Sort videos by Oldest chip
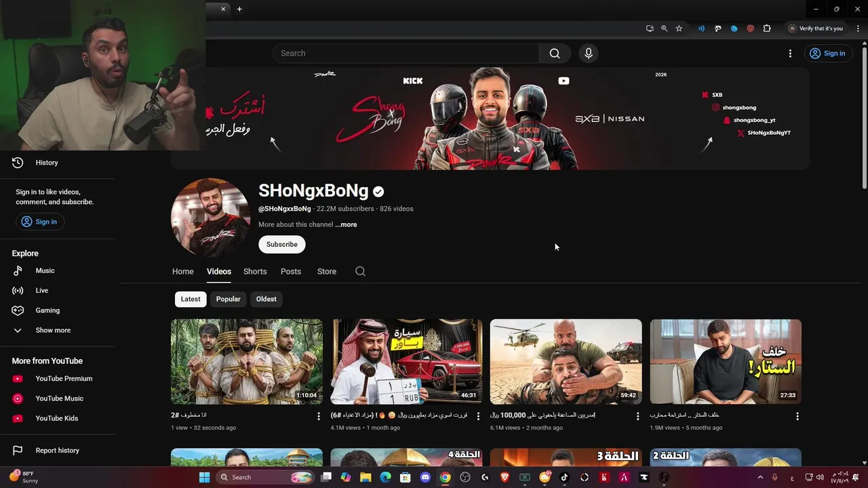This screenshot has height=488, width=868. point(267,299)
